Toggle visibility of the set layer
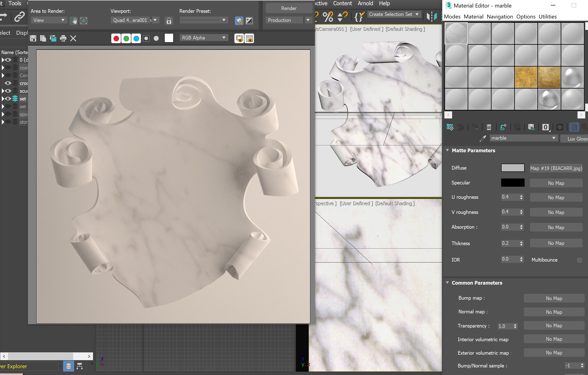The image size is (588, 375). (8, 99)
